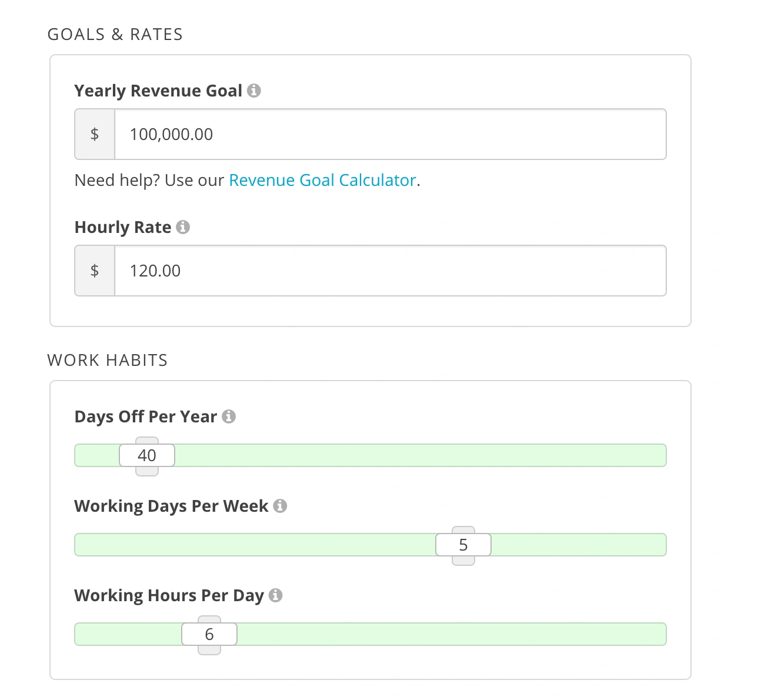The height and width of the screenshot is (700, 761).
Task: Focus the Hourly Rate amount field
Action: pos(389,271)
